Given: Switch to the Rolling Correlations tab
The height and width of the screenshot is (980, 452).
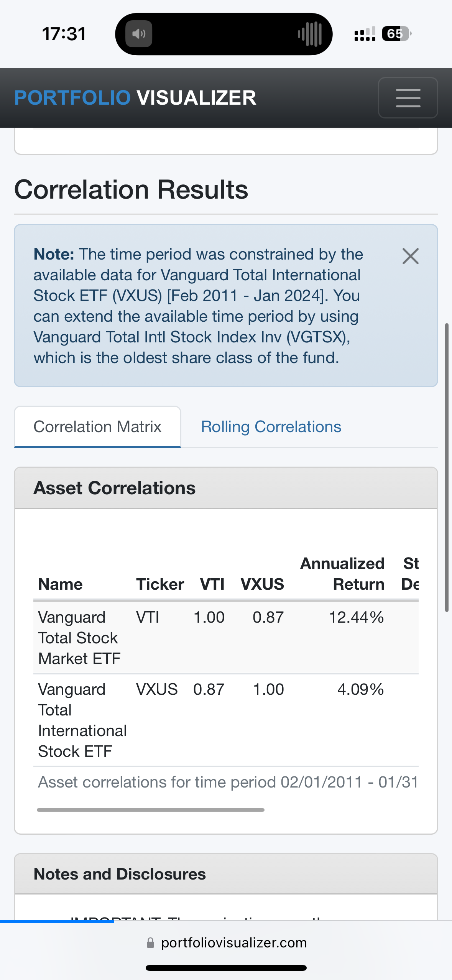Looking at the screenshot, I should tap(271, 427).
